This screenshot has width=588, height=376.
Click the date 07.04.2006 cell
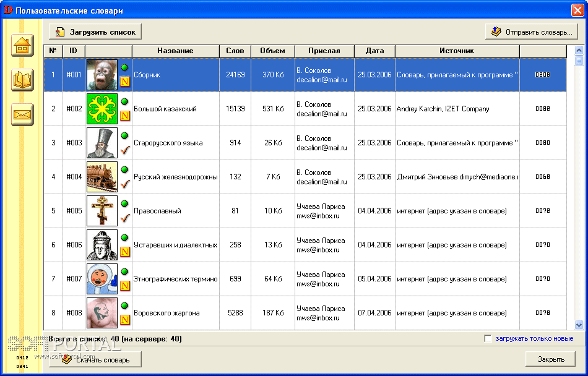374,313
